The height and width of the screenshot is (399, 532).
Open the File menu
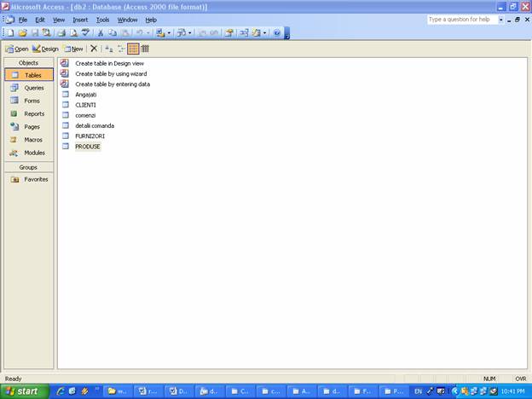23,20
